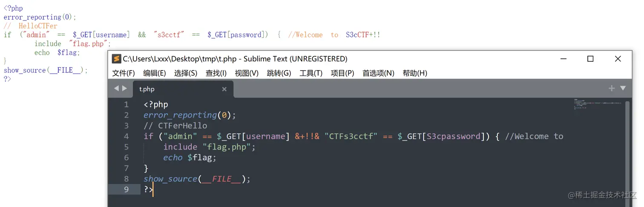Open the 文件(F) menu
This screenshot has height=207, width=644.
(x=124, y=73)
